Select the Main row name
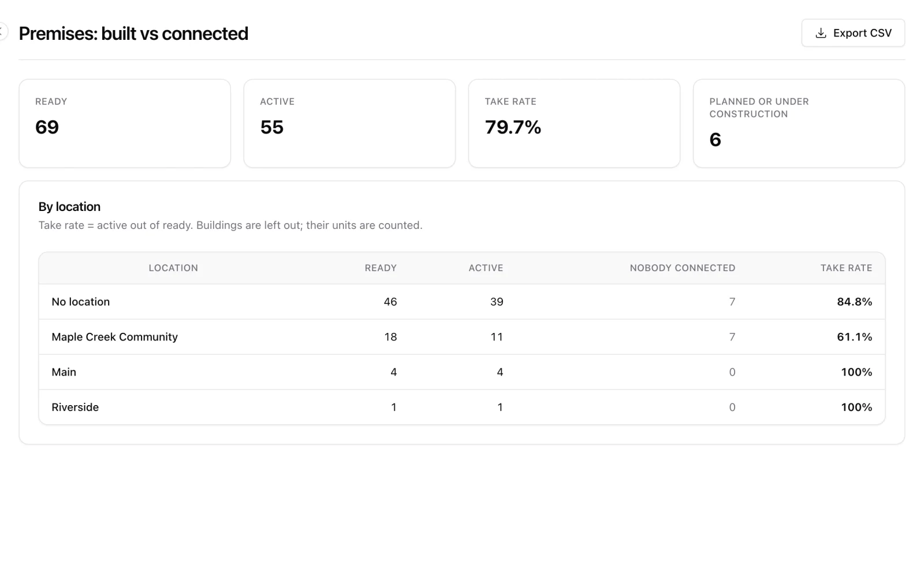The width and height of the screenshot is (924, 586). 64,372
